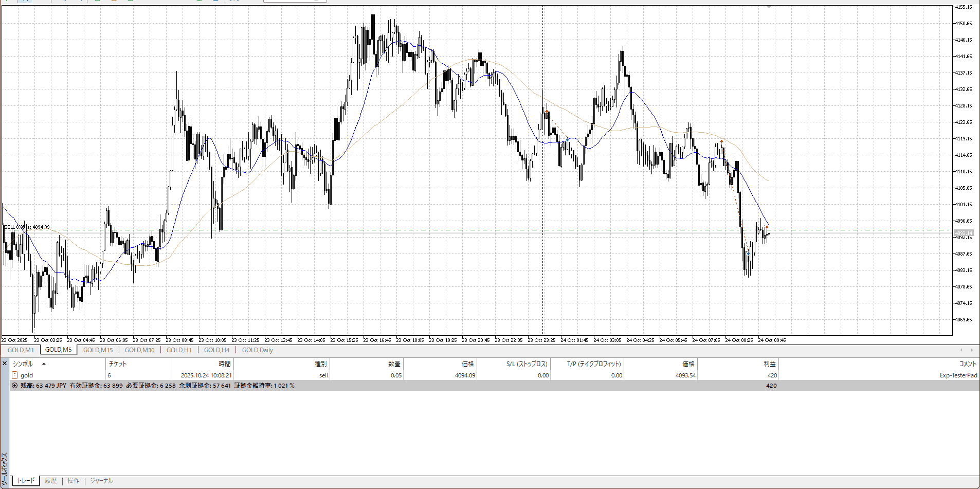The height and width of the screenshot is (489, 980).
Task: Click the gold sell order icon
Action: pyautogui.click(x=15, y=375)
